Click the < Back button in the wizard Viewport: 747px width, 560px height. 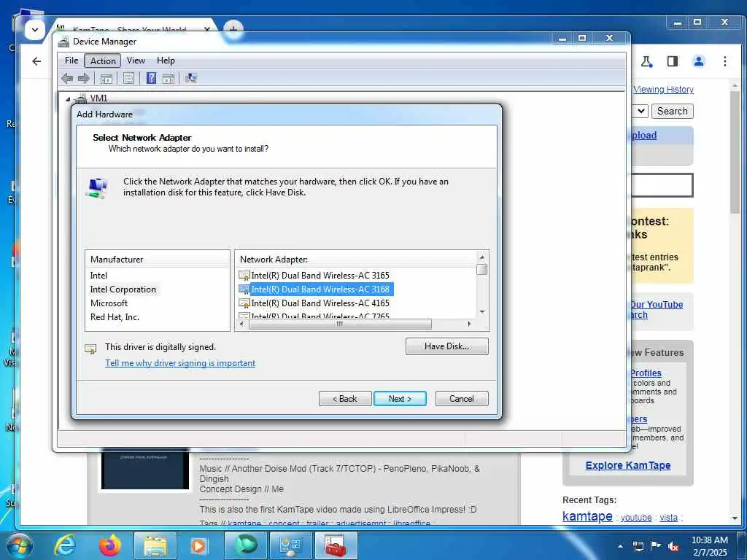(x=345, y=399)
